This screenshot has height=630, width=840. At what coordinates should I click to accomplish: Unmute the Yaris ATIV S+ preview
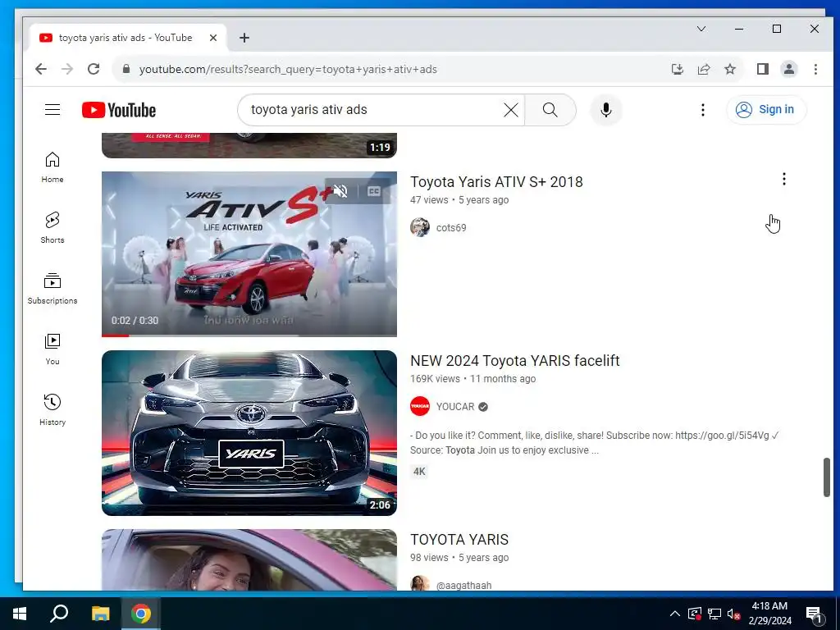340,190
